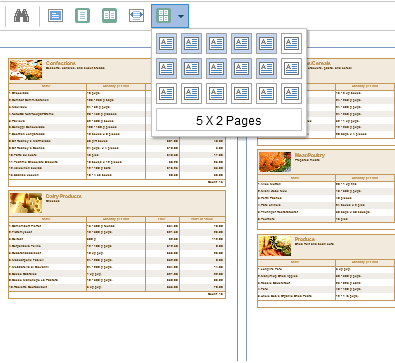Choose the 5 x 2 pages layout cell
The image size is (395, 363).
click(266, 68)
